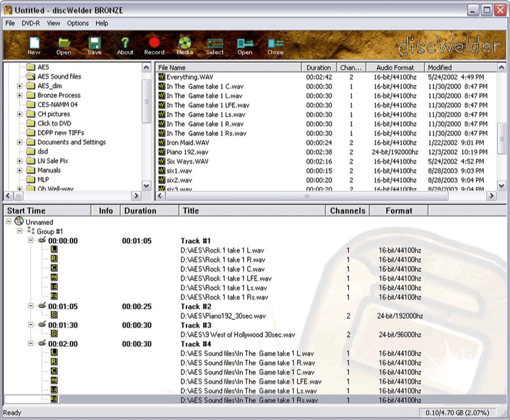Open the View menu

(x=54, y=23)
